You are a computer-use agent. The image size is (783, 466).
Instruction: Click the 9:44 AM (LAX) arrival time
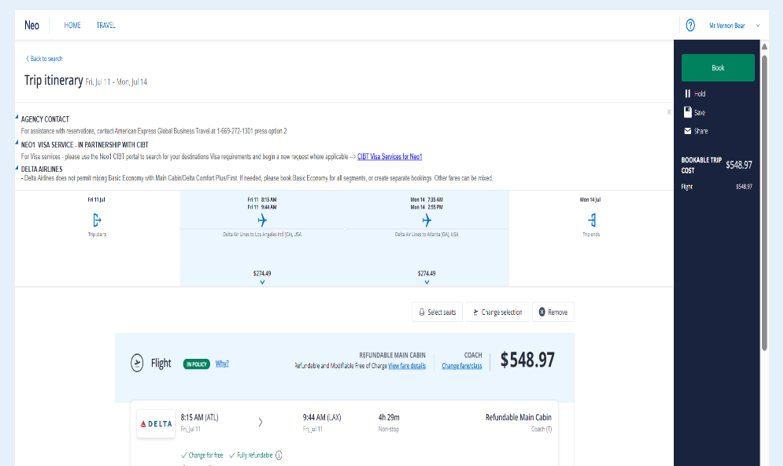click(322, 417)
